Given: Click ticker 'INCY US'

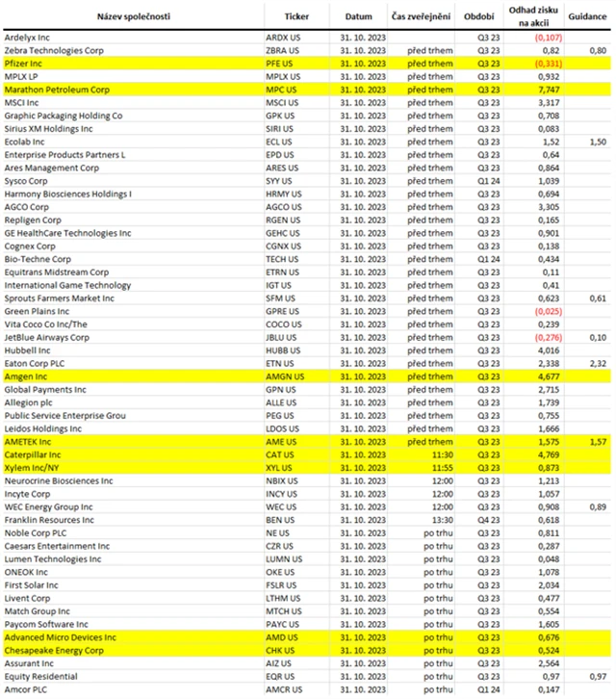Looking at the screenshot, I should [x=281, y=494].
